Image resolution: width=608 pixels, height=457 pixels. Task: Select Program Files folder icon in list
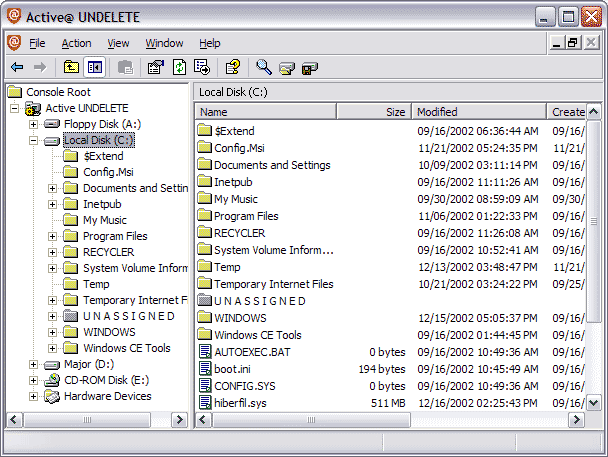204,215
